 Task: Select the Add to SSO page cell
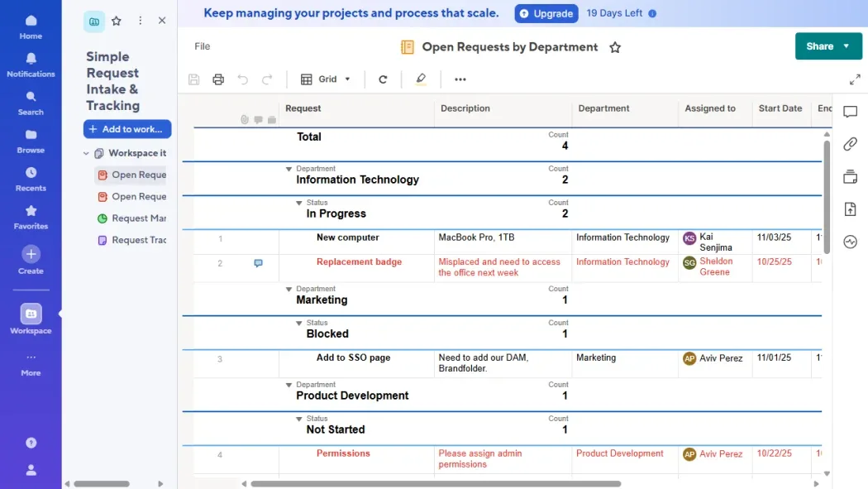(357, 364)
